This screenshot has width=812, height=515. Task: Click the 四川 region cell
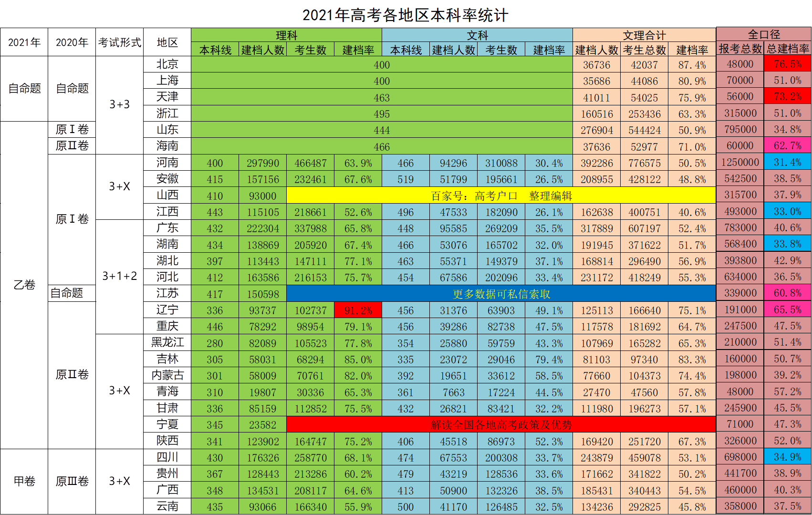tap(167, 457)
